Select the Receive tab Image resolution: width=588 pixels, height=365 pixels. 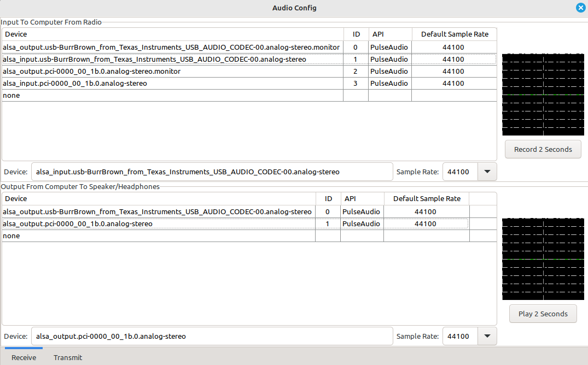tap(24, 357)
